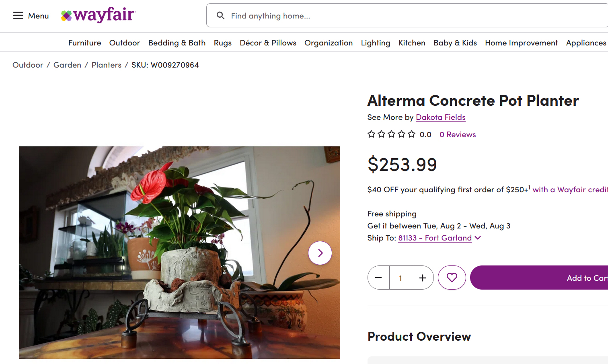Decrease quantity with minus button
The height and width of the screenshot is (364, 608).
(x=378, y=278)
